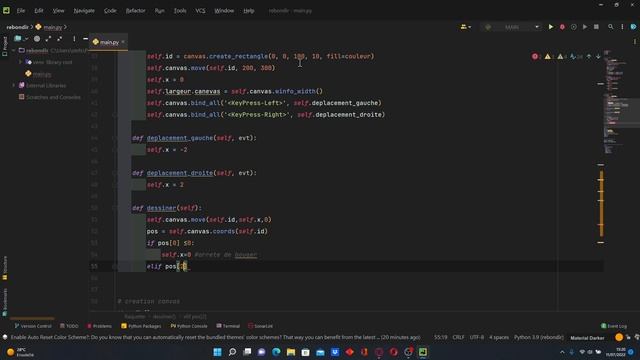The height and width of the screenshot is (360, 640).
Task: Open the File menu
Action: click(x=21, y=11)
